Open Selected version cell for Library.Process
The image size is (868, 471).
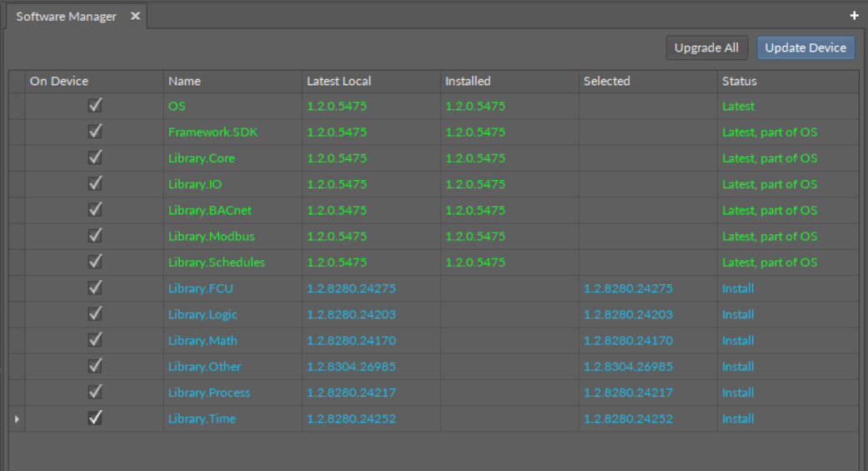627,393
